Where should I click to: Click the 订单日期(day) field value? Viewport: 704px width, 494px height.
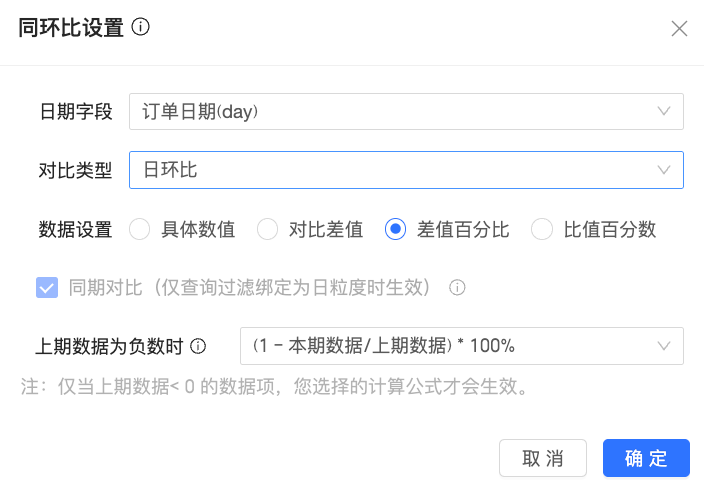pos(201,112)
